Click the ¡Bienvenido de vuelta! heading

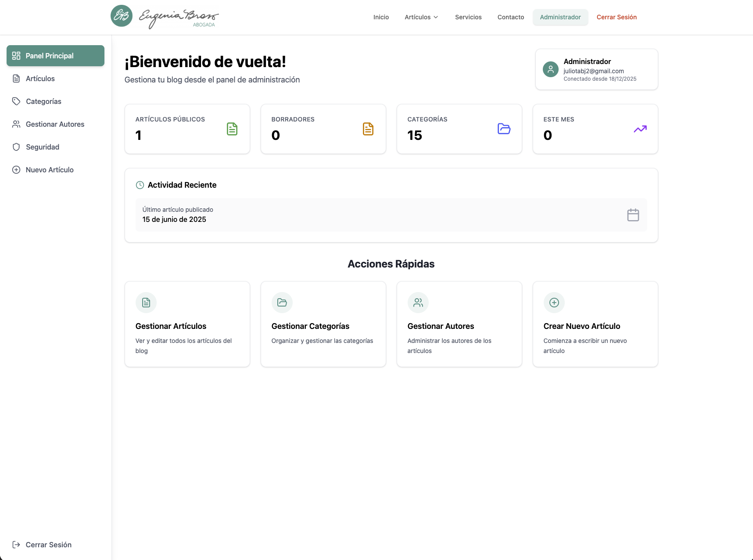(205, 62)
